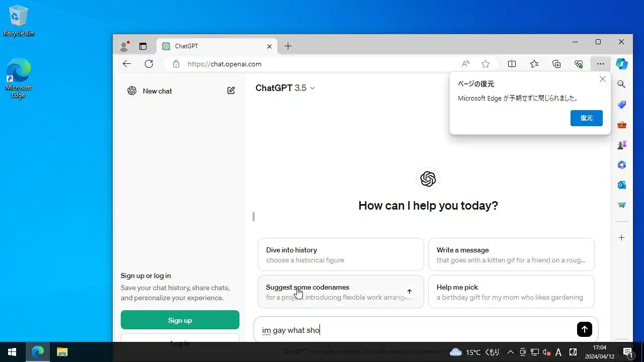Viewport: 644px width, 362px height.
Task: Focus the message input field
Action: coord(417,330)
